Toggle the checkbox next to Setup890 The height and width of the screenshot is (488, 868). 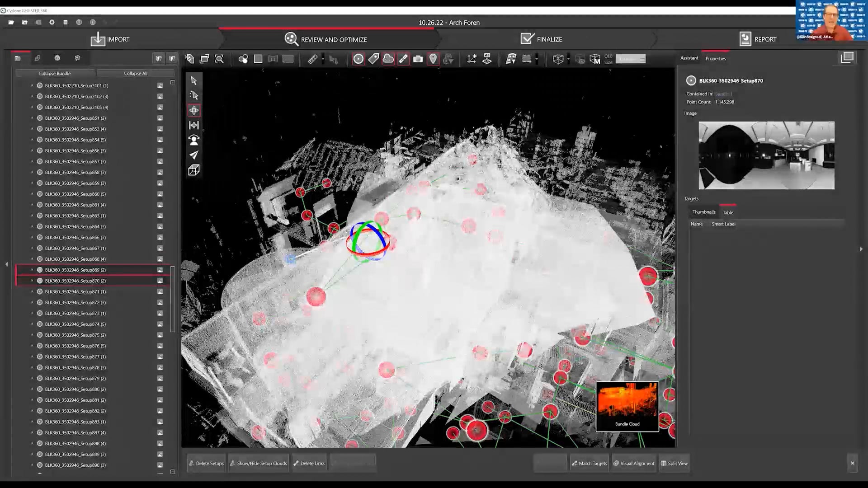[x=160, y=465]
